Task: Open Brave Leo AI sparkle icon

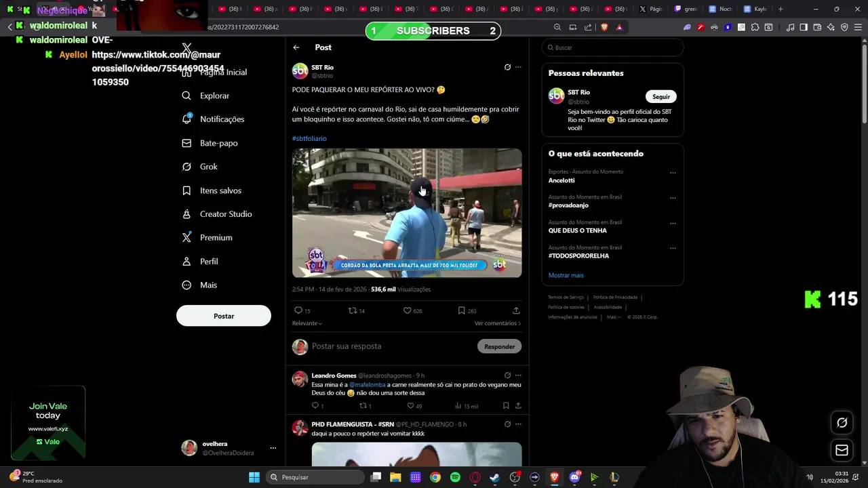Action: point(831,27)
